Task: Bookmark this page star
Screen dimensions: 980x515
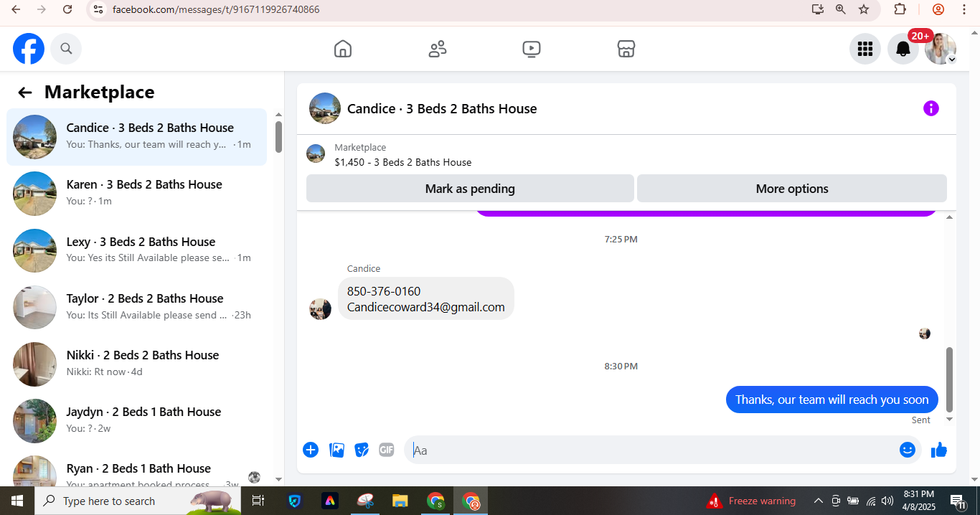Action: 864,9
